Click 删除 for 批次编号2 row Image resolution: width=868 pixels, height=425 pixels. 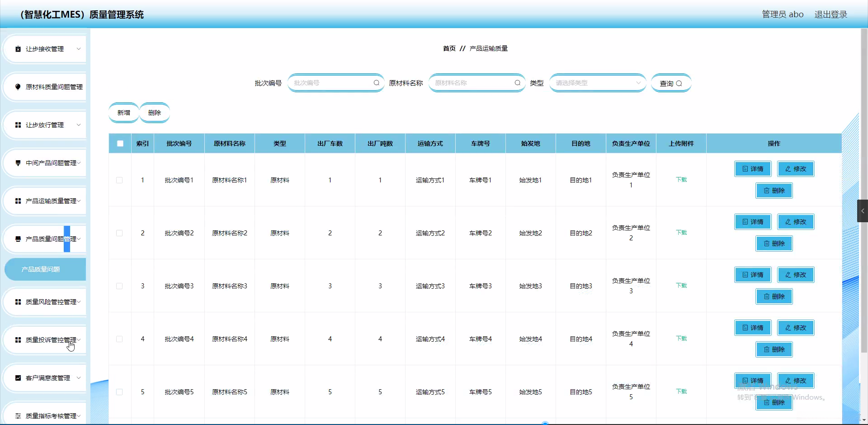[774, 244]
